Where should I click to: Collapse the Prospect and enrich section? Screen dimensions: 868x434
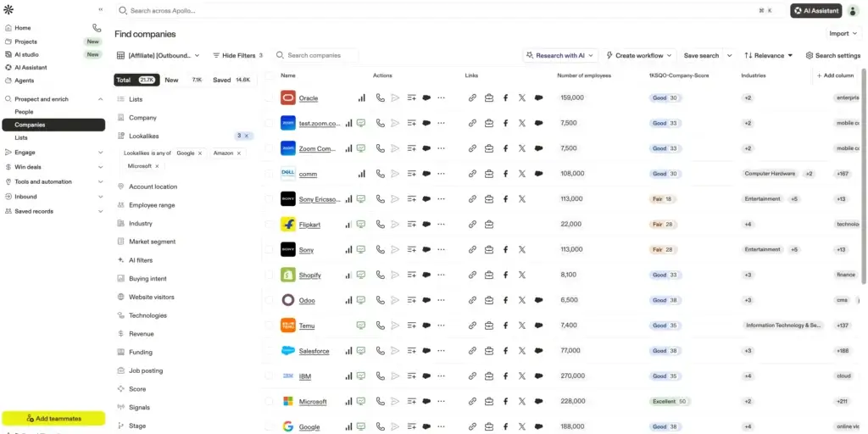click(100, 99)
